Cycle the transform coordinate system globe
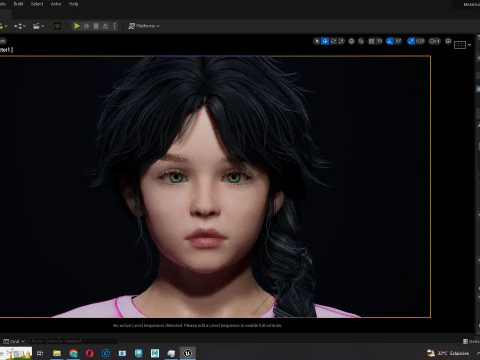 point(351,41)
